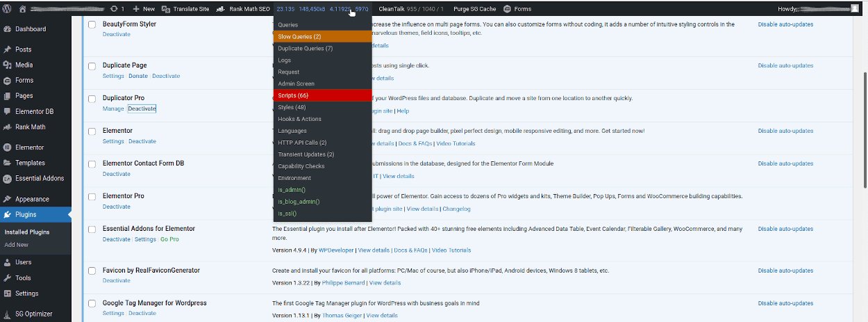Check the Duplicate Page plugin checkbox

[x=92, y=66]
